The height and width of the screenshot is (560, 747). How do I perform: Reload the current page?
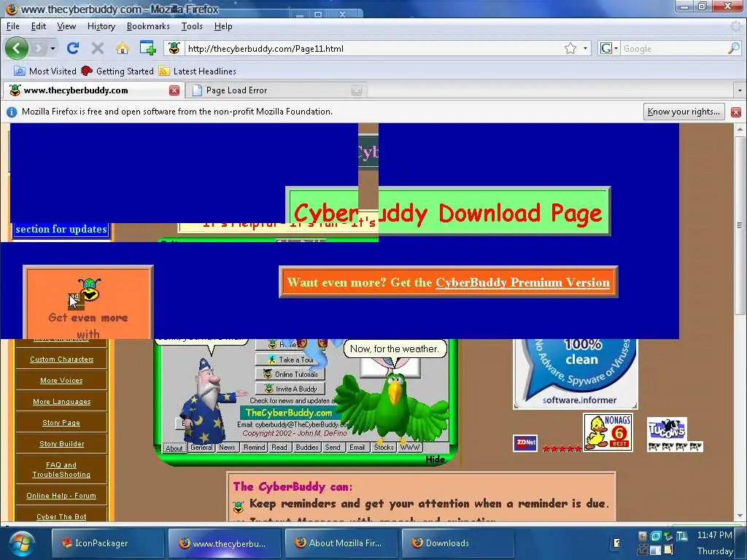point(72,48)
